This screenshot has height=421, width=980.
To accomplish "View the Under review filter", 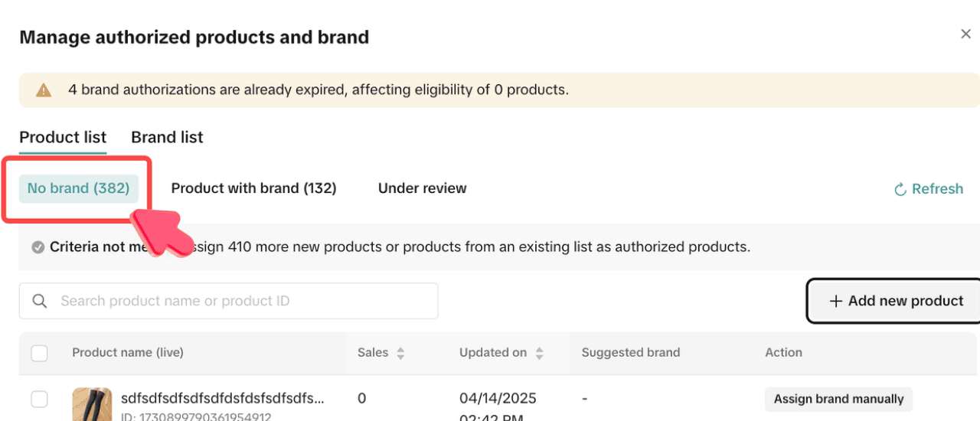I will [422, 188].
